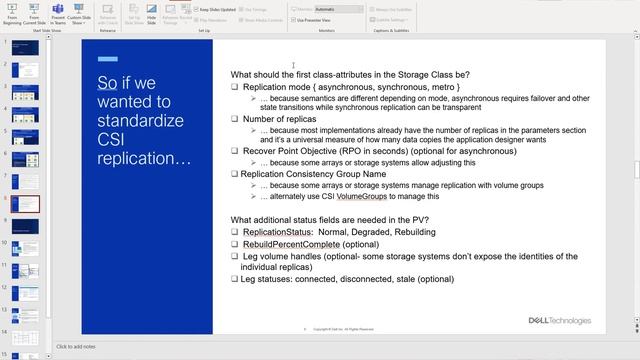The width and height of the screenshot is (640, 360).
Task: Click 'Number of replicas' bullet text
Action: coord(279,119)
